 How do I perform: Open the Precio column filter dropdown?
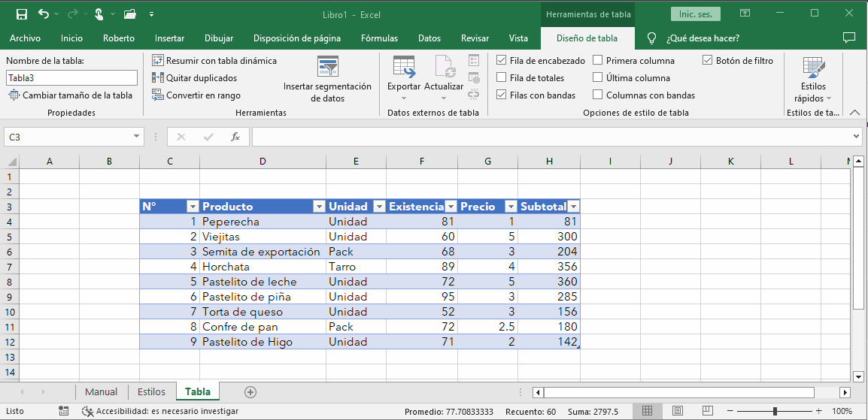[x=511, y=207]
